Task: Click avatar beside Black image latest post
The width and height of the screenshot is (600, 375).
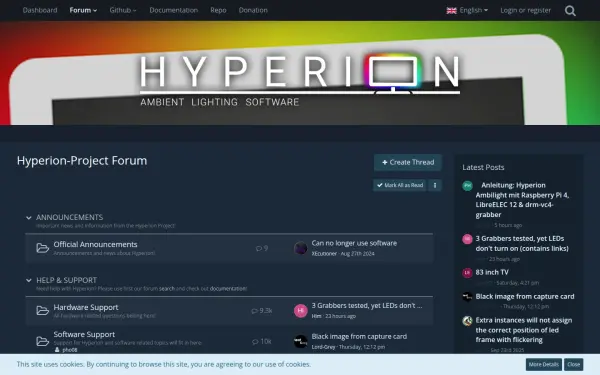Action: click(x=467, y=297)
